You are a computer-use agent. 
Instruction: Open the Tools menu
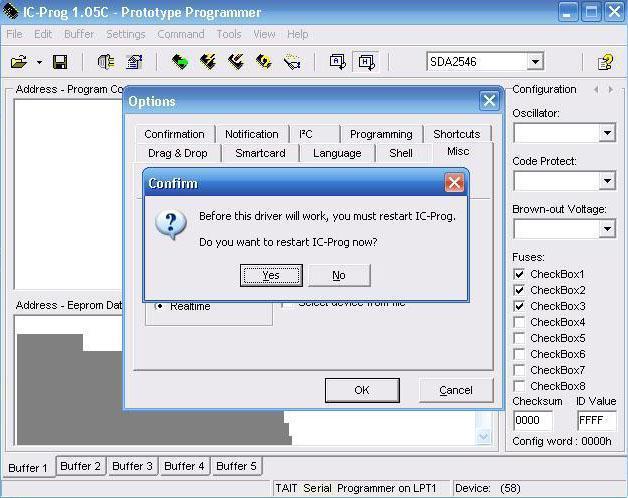coord(229,34)
